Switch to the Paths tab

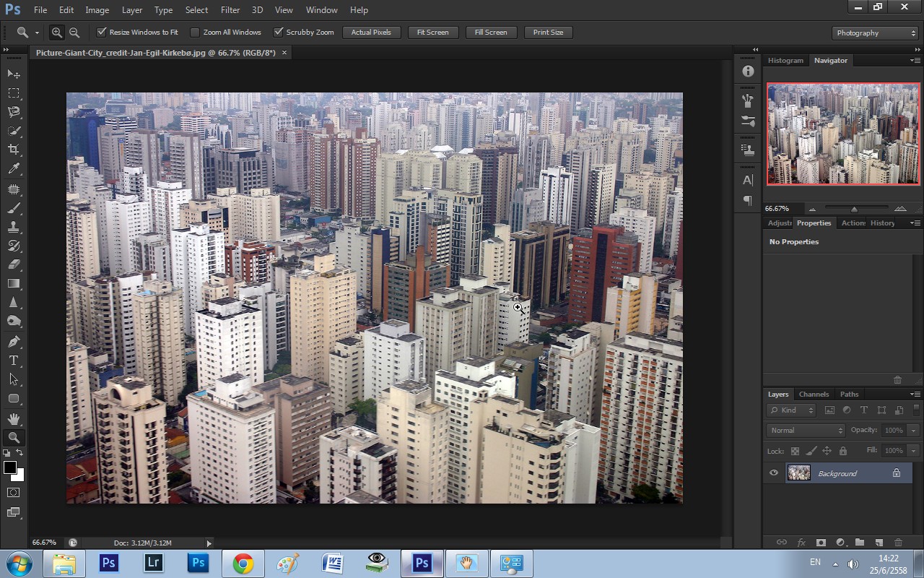coord(850,394)
